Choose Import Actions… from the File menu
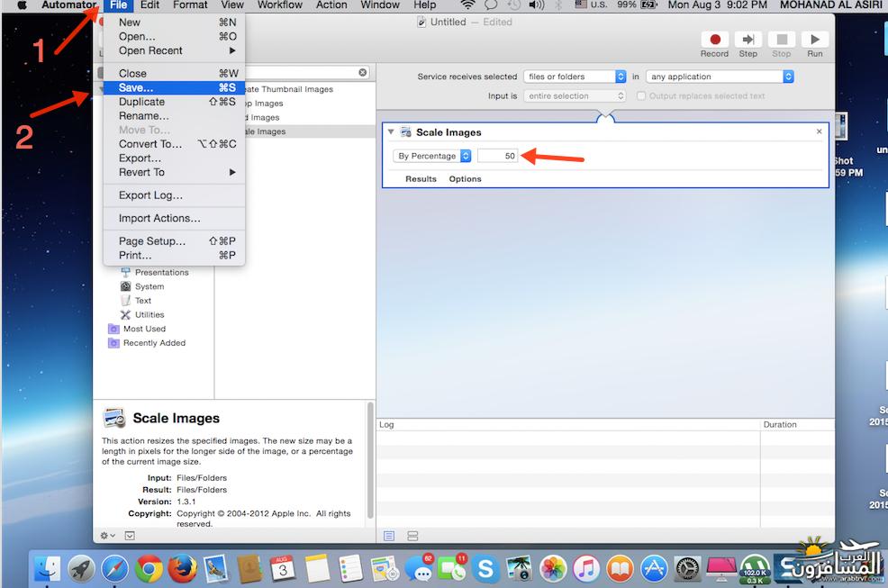The width and height of the screenshot is (888, 588). point(174,218)
